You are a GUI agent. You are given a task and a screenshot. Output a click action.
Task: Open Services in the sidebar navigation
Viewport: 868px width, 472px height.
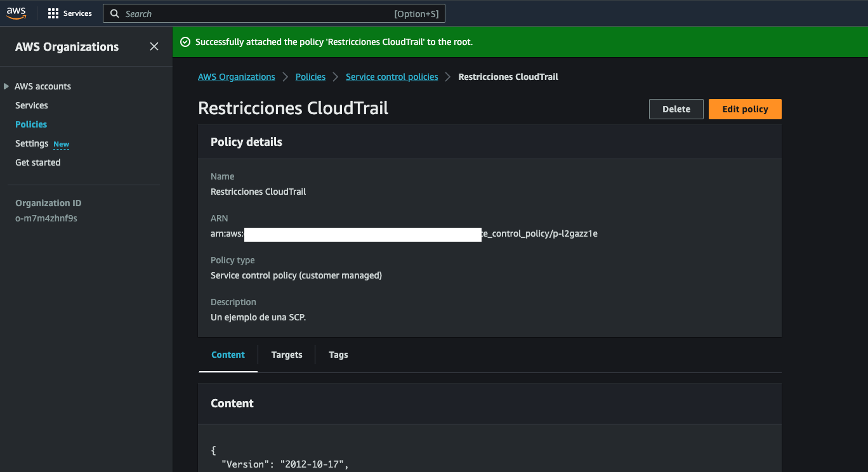pyautogui.click(x=32, y=105)
